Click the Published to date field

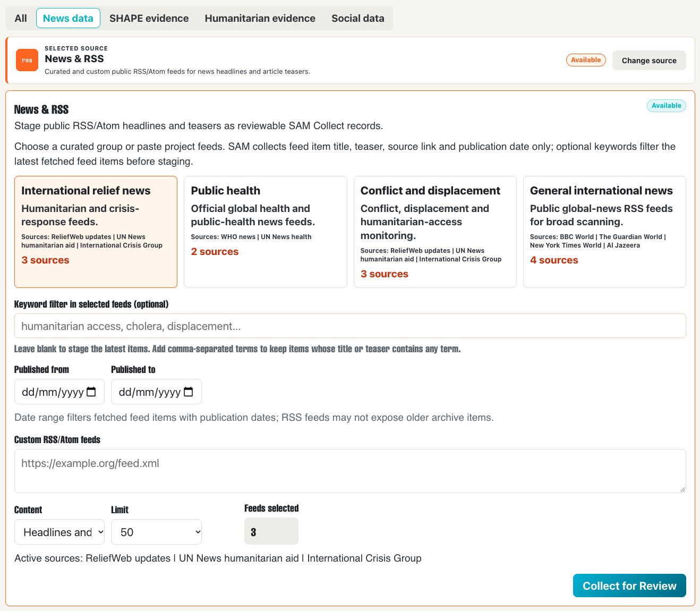click(x=156, y=392)
